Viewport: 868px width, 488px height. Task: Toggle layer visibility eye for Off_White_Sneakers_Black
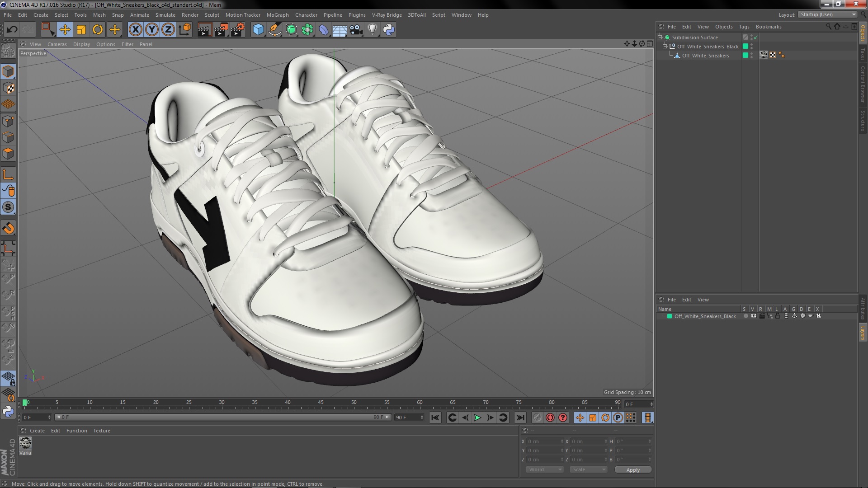pyautogui.click(x=754, y=316)
